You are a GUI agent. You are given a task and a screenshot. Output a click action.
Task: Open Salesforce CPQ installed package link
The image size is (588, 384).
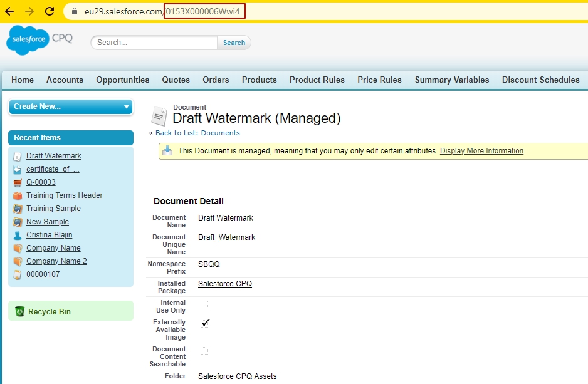coord(225,284)
